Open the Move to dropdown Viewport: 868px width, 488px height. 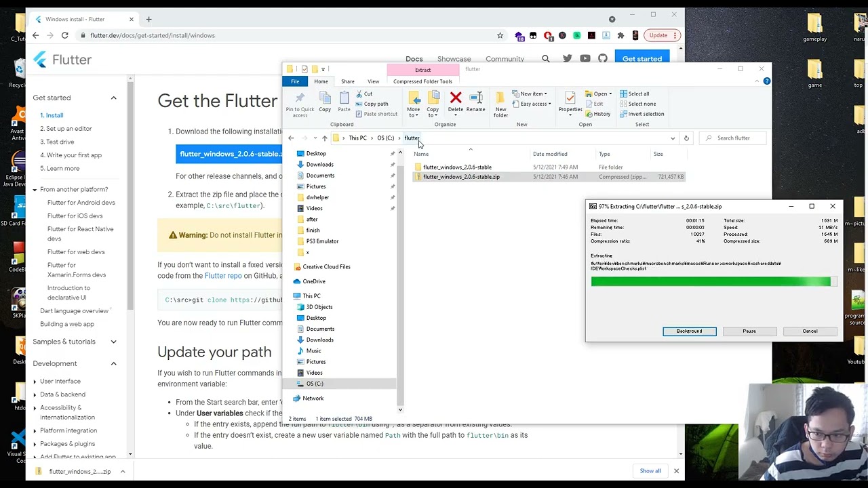coord(413,112)
